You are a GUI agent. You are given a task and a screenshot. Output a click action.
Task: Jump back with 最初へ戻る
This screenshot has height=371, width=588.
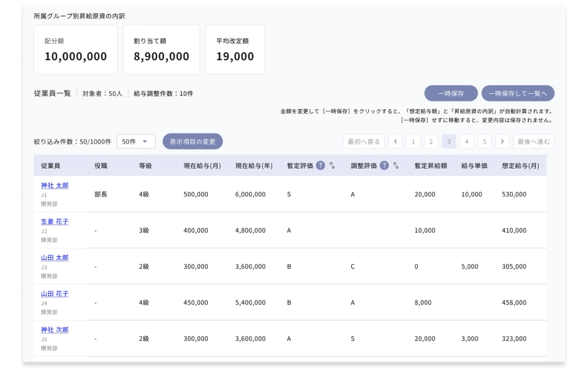pyautogui.click(x=364, y=141)
